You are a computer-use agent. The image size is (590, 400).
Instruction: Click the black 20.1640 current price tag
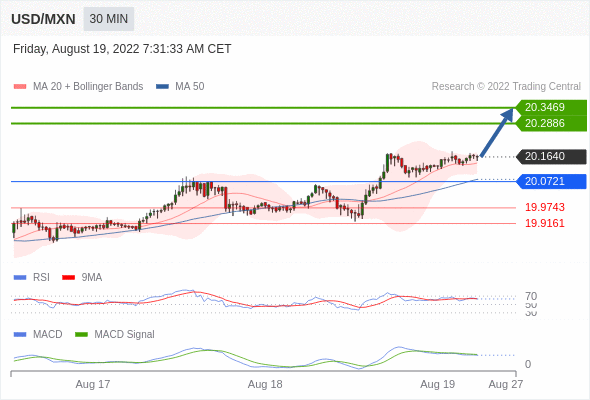point(551,156)
